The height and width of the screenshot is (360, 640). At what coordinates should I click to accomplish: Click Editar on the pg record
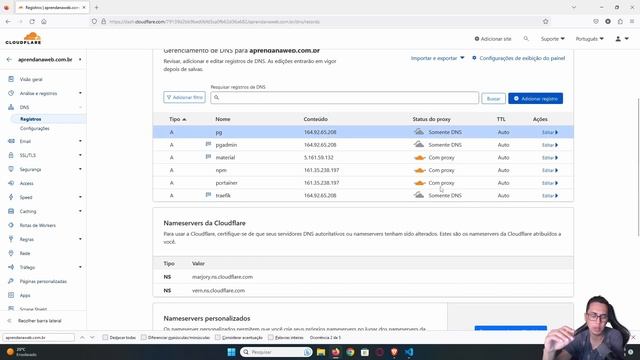(x=549, y=132)
